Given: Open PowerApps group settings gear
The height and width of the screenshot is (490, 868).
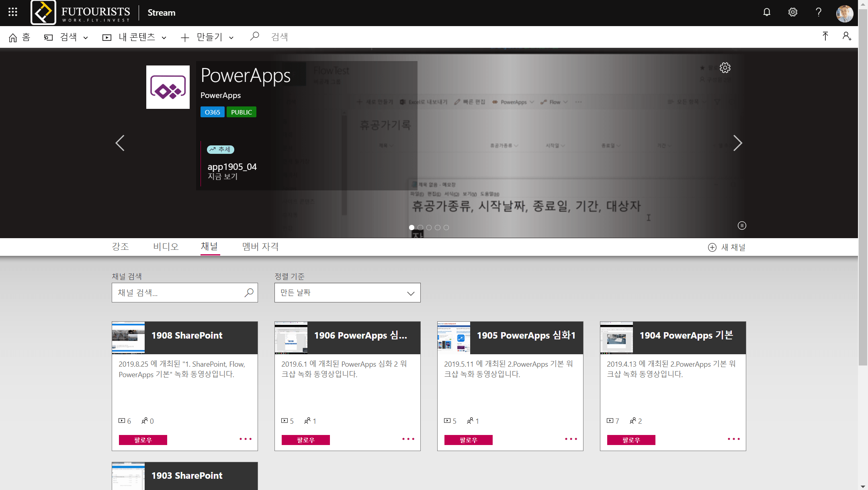Looking at the screenshot, I should coord(725,67).
